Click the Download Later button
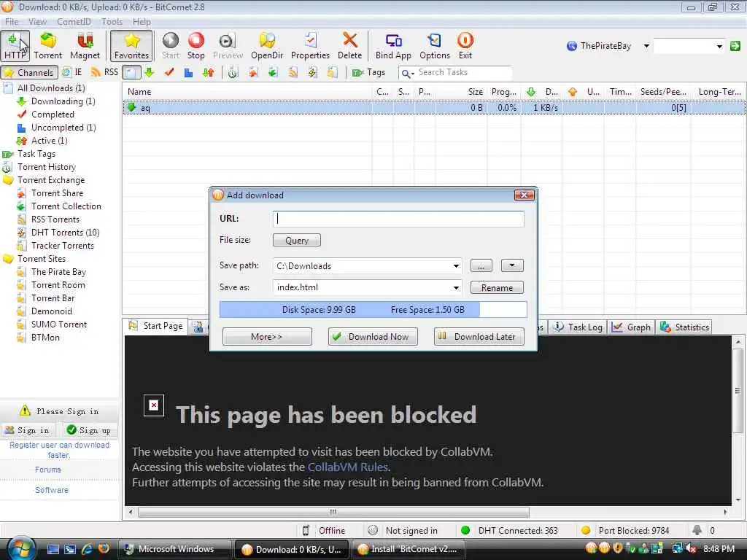Viewport: 747px width, 560px height. click(x=479, y=337)
